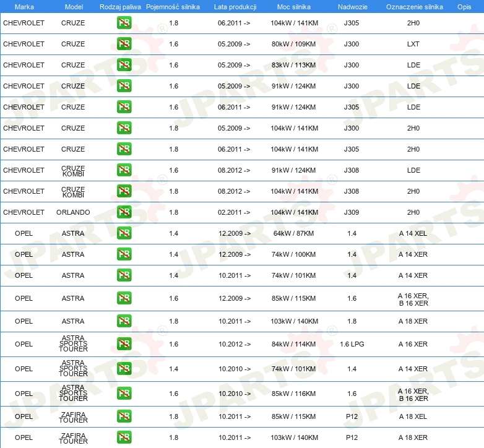Click the 1.6 LPG body cell

tap(352, 344)
